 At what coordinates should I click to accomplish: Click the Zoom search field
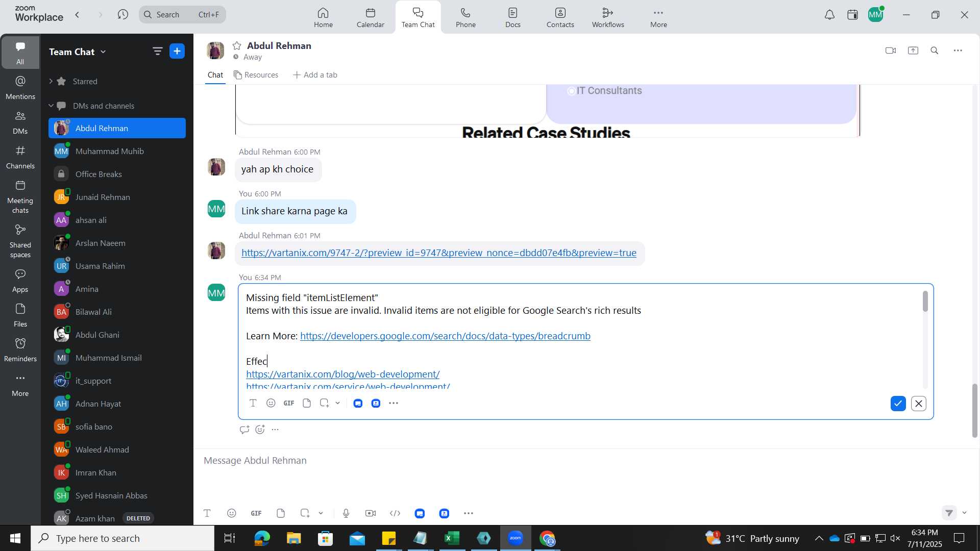pos(182,15)
